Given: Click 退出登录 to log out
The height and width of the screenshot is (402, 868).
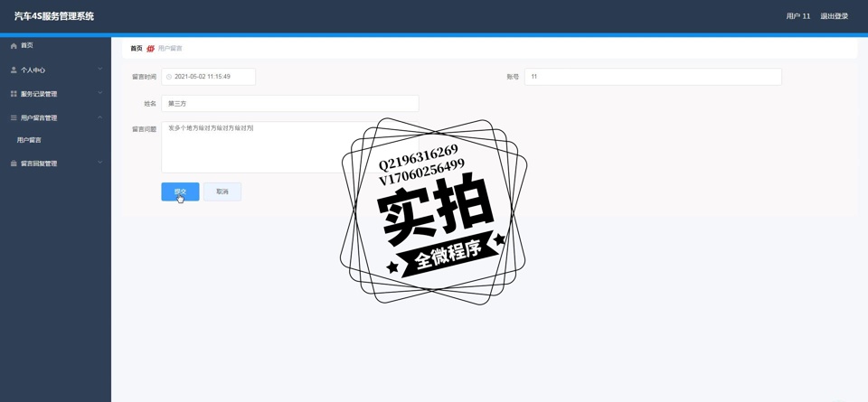Looking at the screenshot, I should [x=834, y=16].
